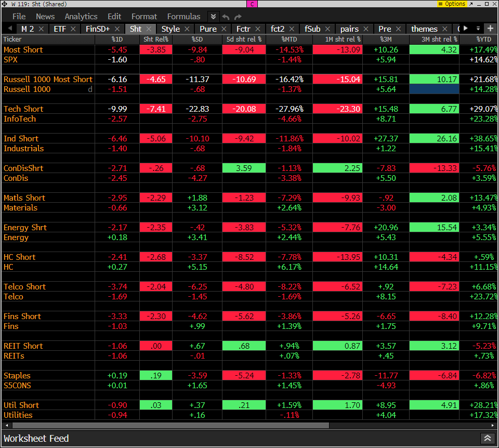Close the Style tab with its X
Screen dimensions: 499x448
(x=187, y=29)
